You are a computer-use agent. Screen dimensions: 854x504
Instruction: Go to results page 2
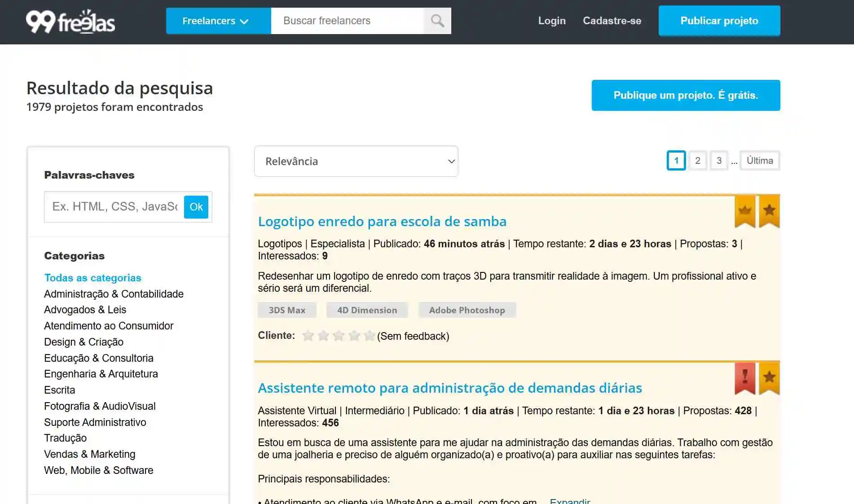point(698,161)
